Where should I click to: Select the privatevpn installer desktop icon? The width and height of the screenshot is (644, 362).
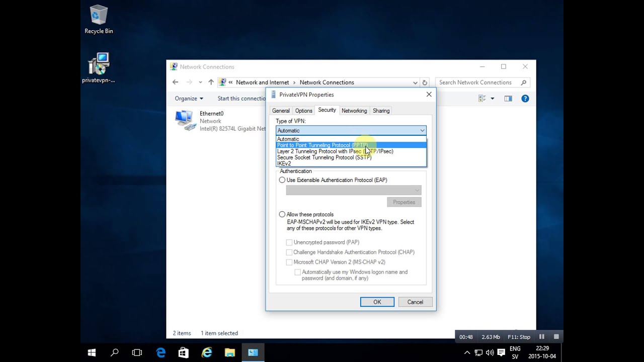(x=99, y=68)
